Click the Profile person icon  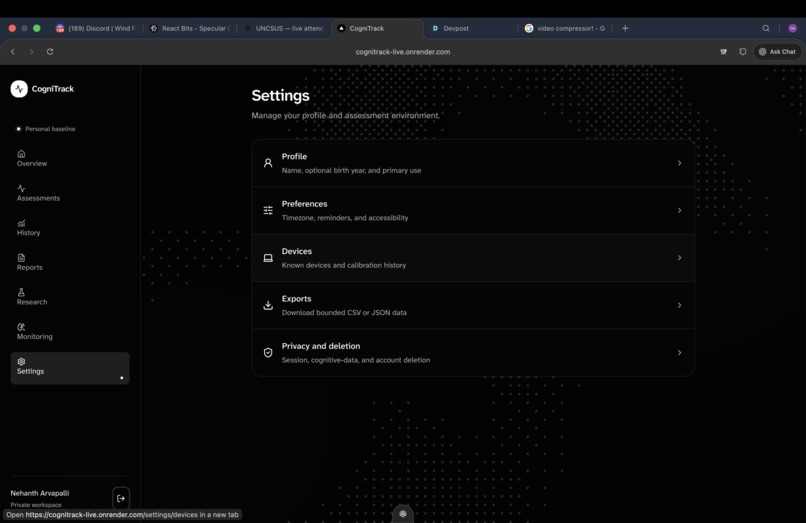(268, 163)
